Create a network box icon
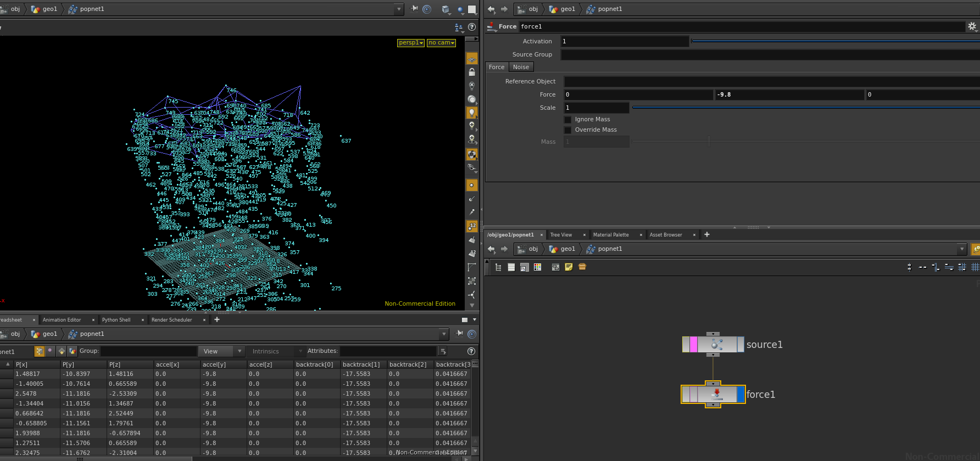This screenshot has height=461, width=980. (555, 267)
